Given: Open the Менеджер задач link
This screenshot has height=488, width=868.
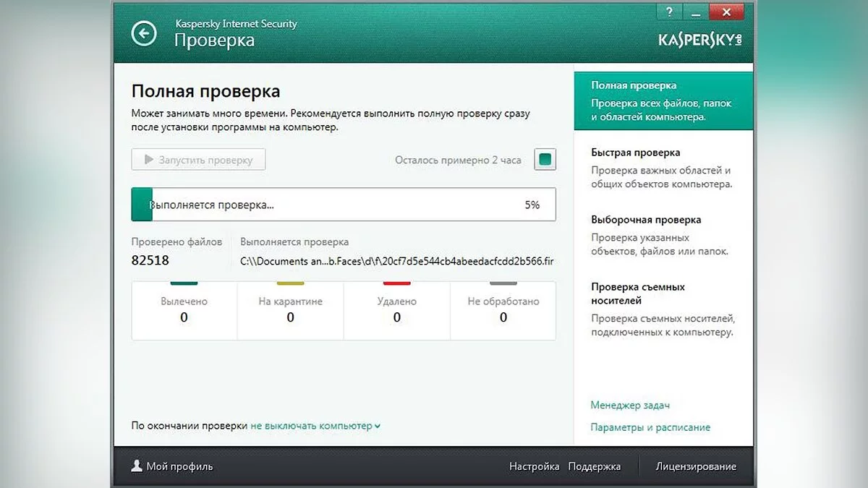Looking at the screenshot, I should pyautogui.click(x=629, y=406).
